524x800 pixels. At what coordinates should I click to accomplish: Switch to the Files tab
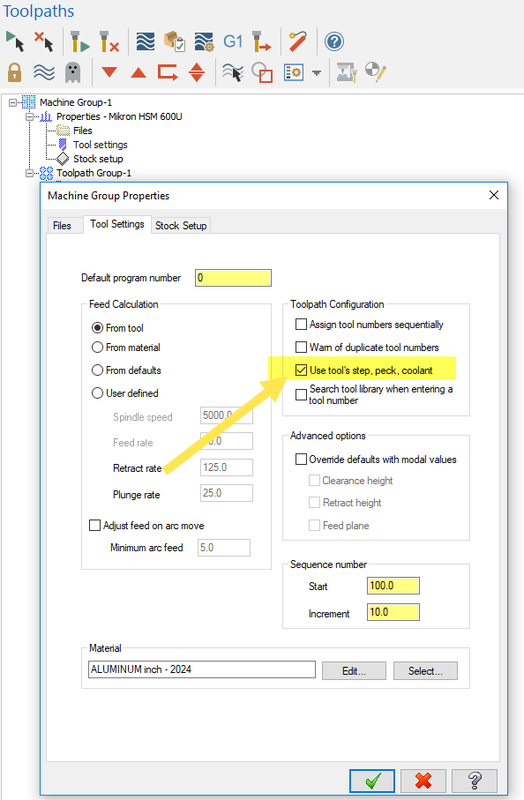(x=62, y=226)
